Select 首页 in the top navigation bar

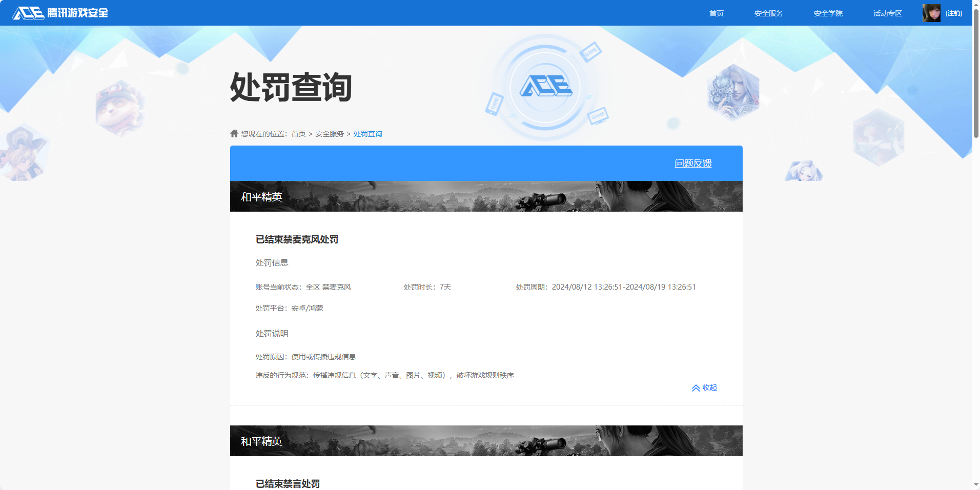tap(716, 13)
